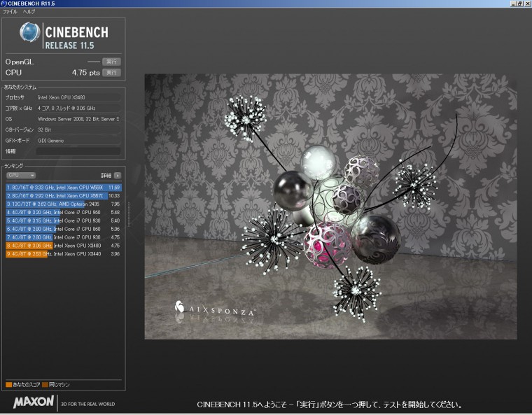Screen dimensions: 532x415
Task: Open the ヘルプ menu
Action: 29,11
